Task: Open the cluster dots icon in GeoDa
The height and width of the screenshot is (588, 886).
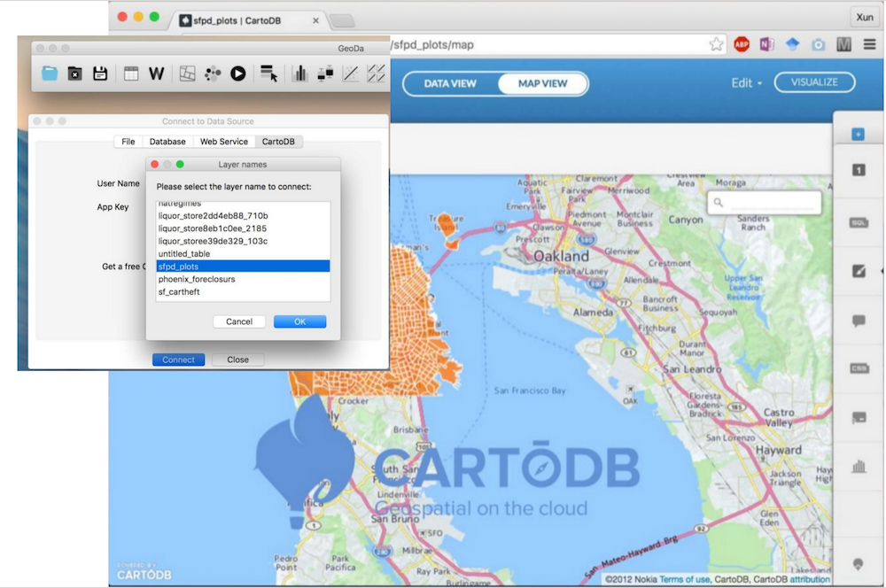Action: click(213, 73)
